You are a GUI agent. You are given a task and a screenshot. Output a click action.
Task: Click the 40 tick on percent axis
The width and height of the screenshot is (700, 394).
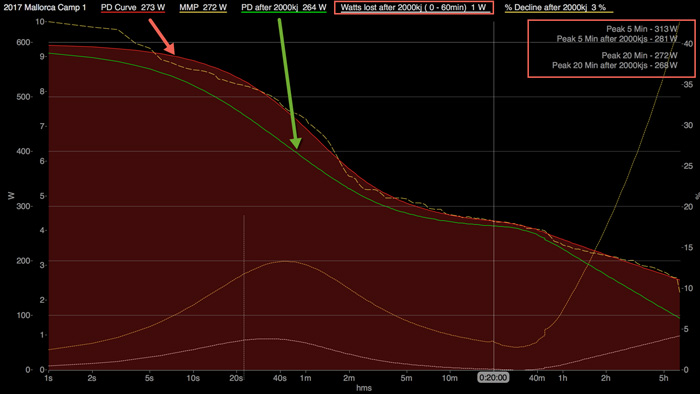(x=688, y=44)
